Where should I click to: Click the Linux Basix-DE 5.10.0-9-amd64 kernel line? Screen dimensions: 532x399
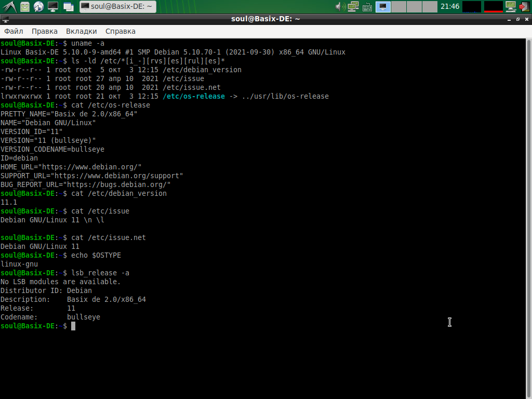(172, 52)
